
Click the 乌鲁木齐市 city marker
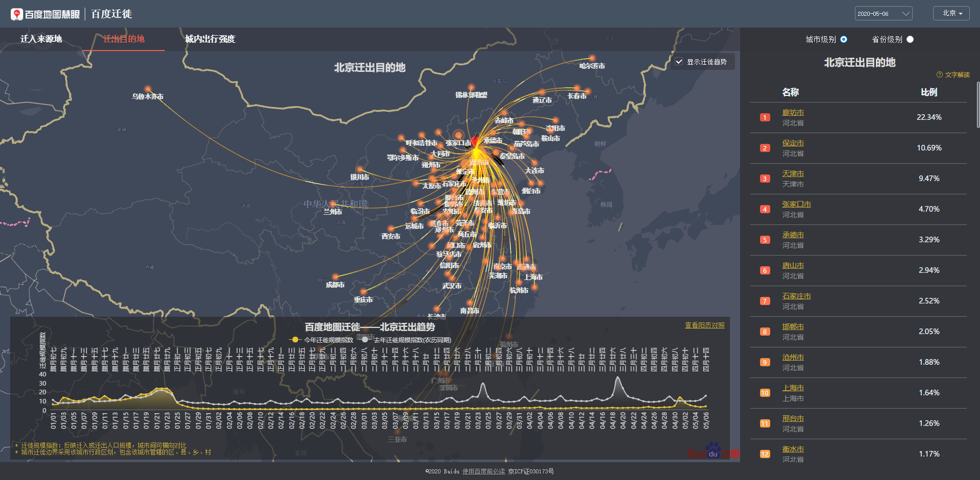point(148,89)
